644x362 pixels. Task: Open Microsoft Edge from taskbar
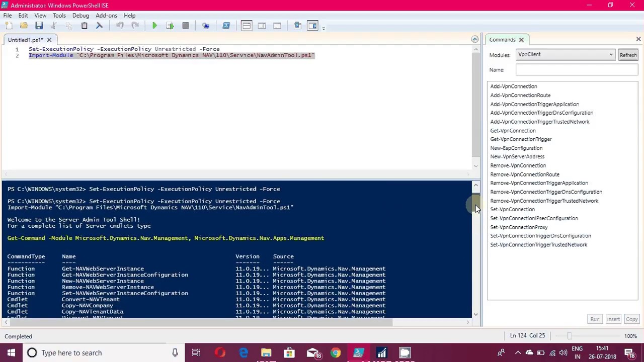(243, 353)
